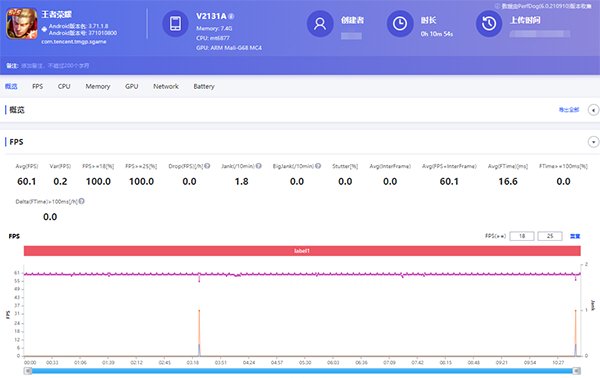Click the right handle of timeline range slider
Viewport: 600px width, 378px height.
pos(577,371)
